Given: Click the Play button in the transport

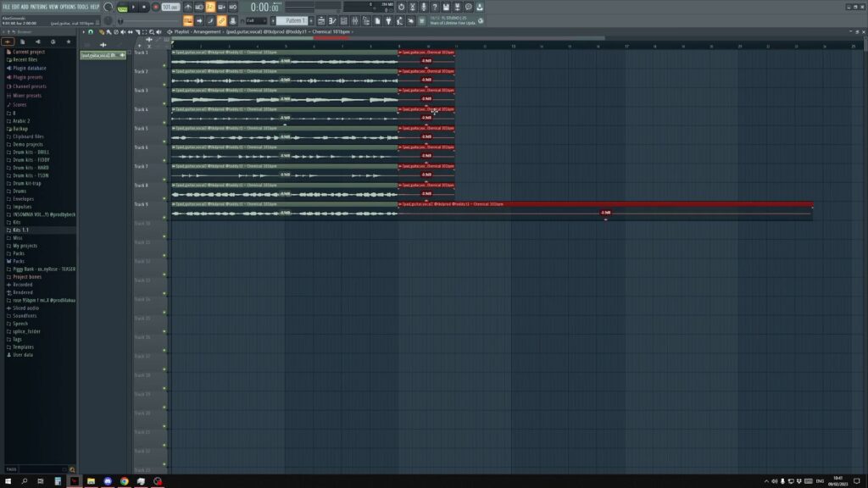Looking at the screenshot, I should [133, 7].
